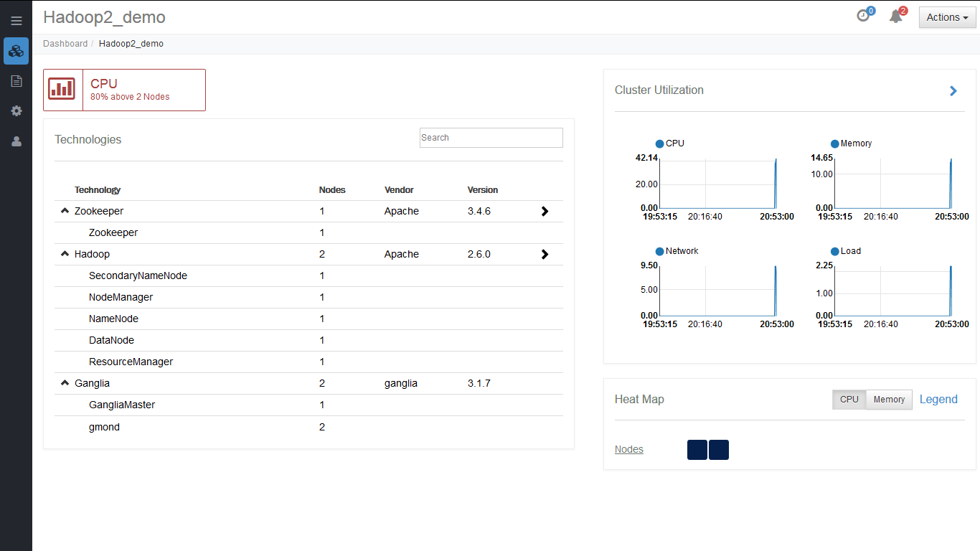Toggle the Network legend dot in chart

click(x=659, y=251)
